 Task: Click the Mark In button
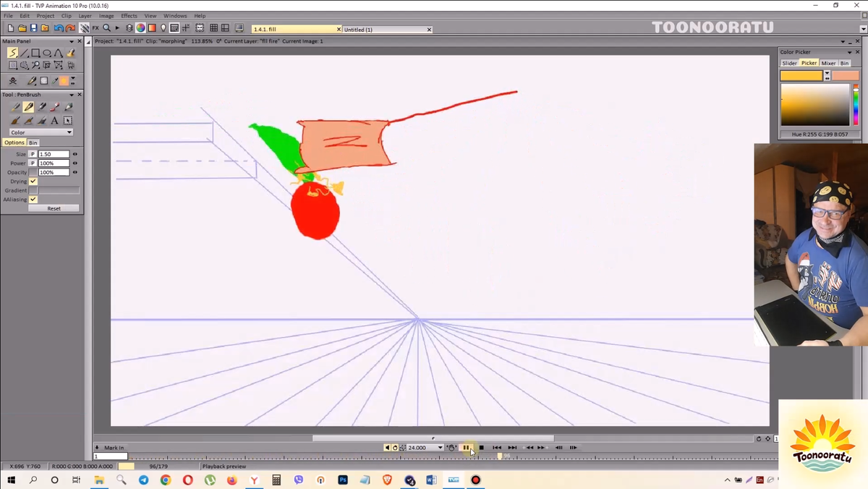[114, 448]
